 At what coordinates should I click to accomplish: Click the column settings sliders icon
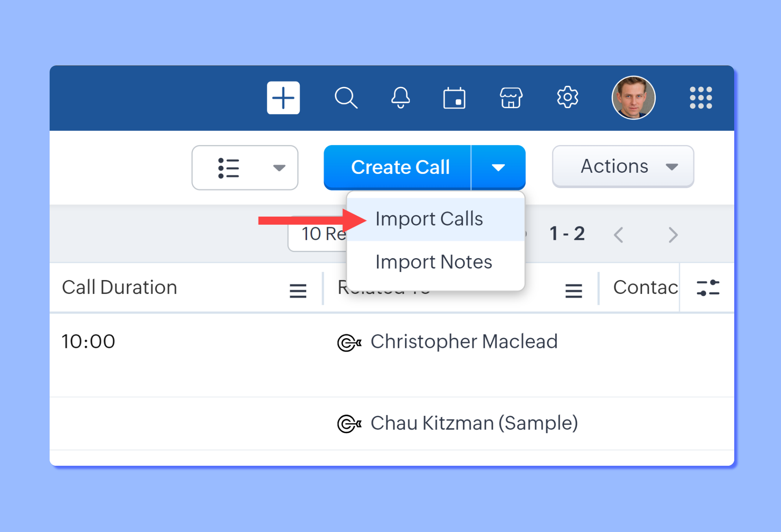(707, 288)
